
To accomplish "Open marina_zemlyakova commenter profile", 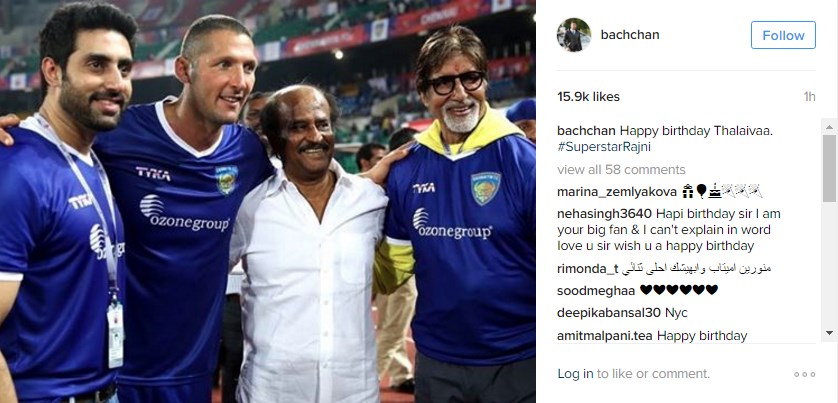I will coord(617,192).
